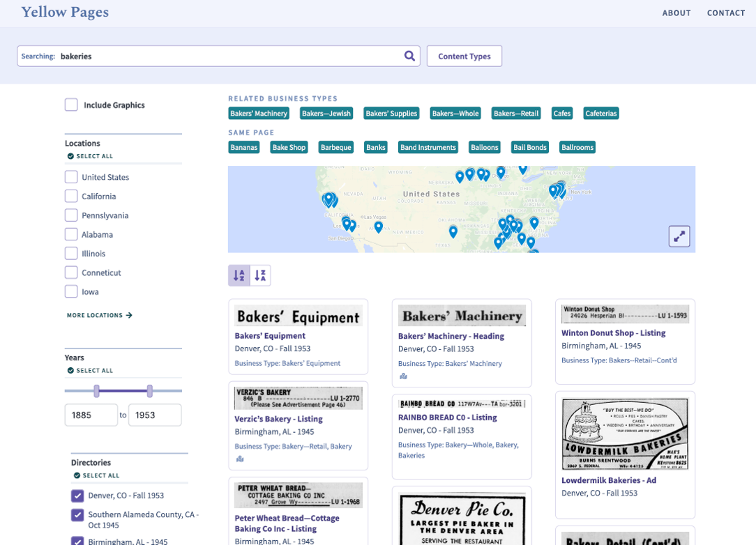Expand the map to fullscreen

679,236
